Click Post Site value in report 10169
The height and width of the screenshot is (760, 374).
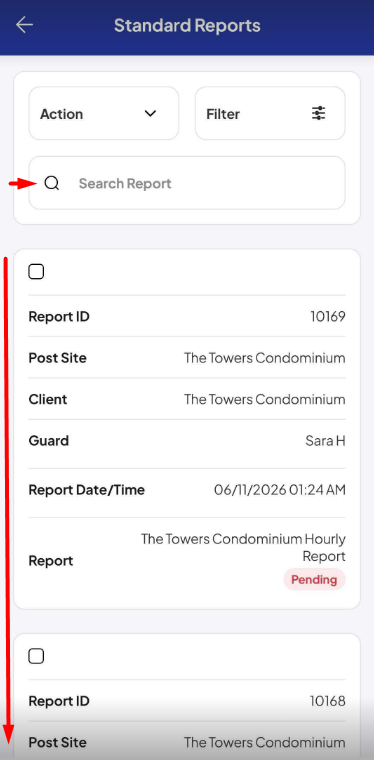tap(265, 358)
